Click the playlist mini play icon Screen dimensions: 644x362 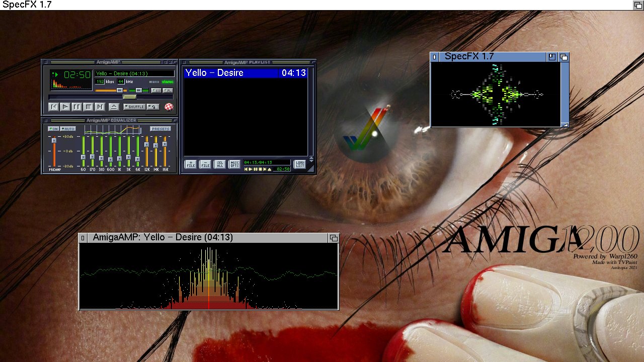click(251, 169)
